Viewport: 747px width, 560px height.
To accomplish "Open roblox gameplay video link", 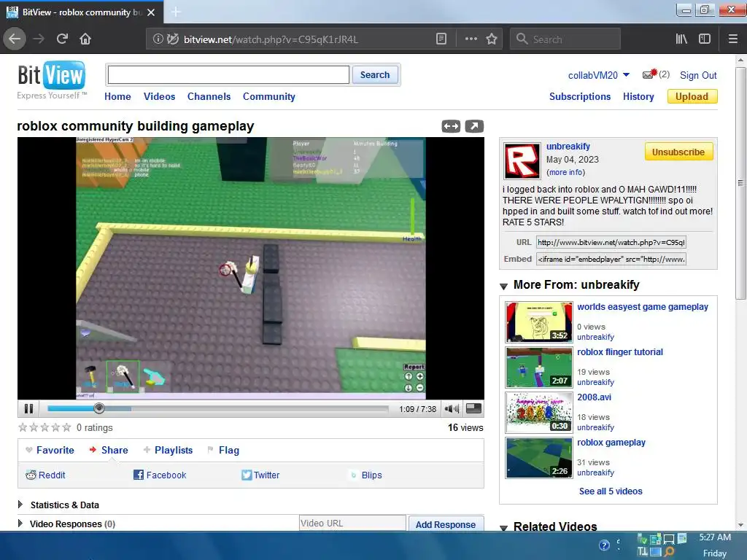I will coord(611,443).
